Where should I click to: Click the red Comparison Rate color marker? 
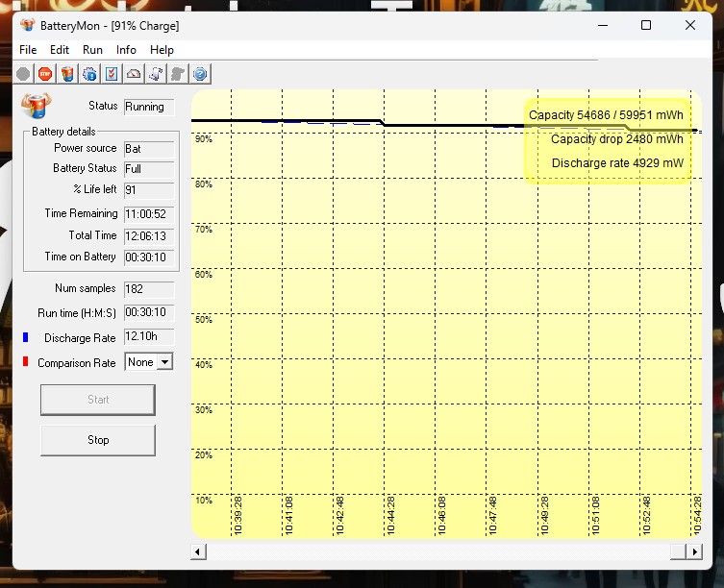coord(25,361)
